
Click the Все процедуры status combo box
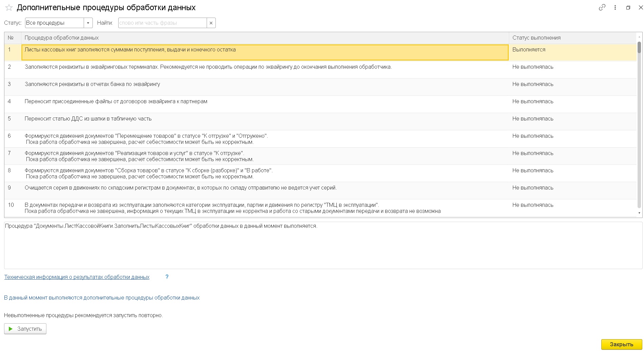pyautogui.click(x=55, y=23)
